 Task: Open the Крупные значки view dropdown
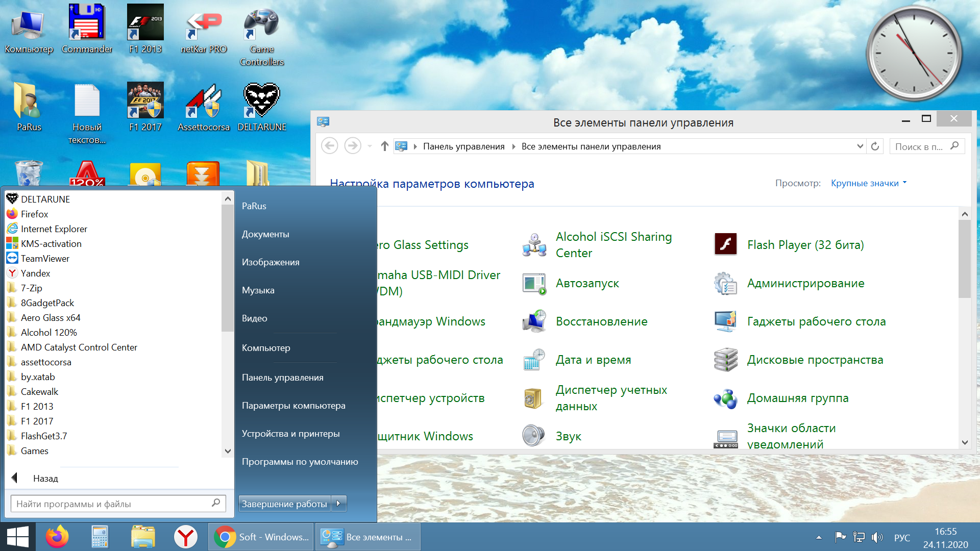869,183
